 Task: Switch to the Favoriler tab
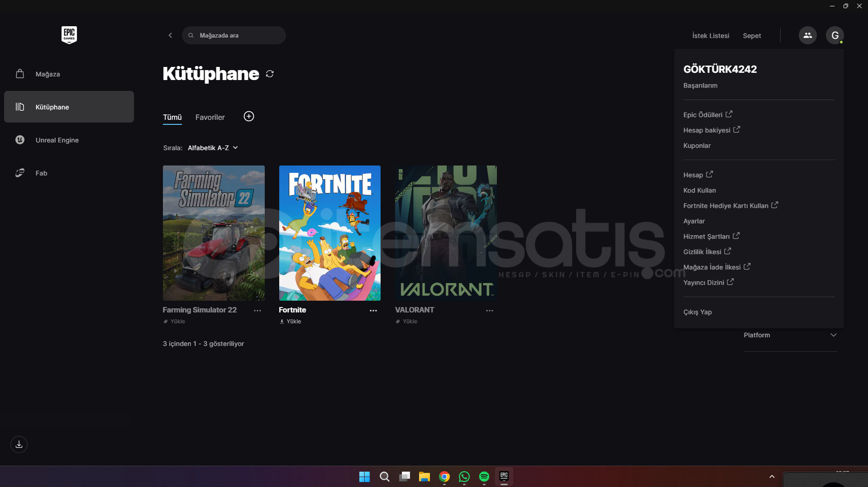coord(210,117)
